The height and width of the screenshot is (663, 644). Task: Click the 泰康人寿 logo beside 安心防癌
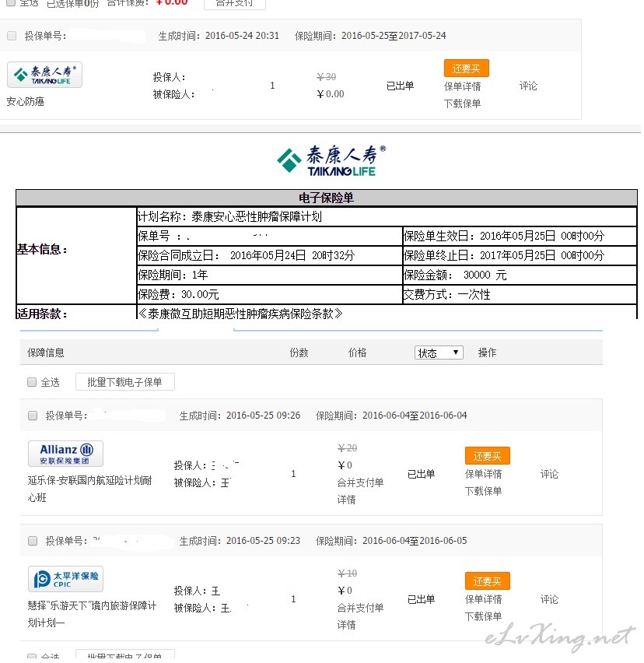pos(44,75)
